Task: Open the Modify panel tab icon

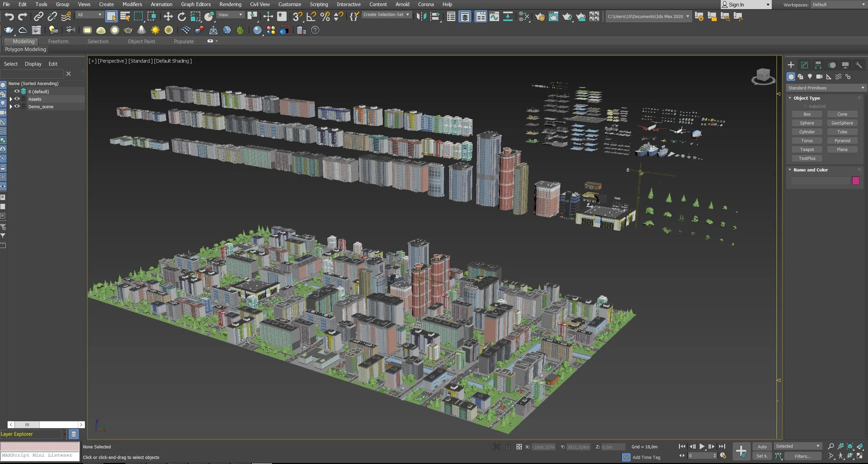Action: (x=804, y=65)
